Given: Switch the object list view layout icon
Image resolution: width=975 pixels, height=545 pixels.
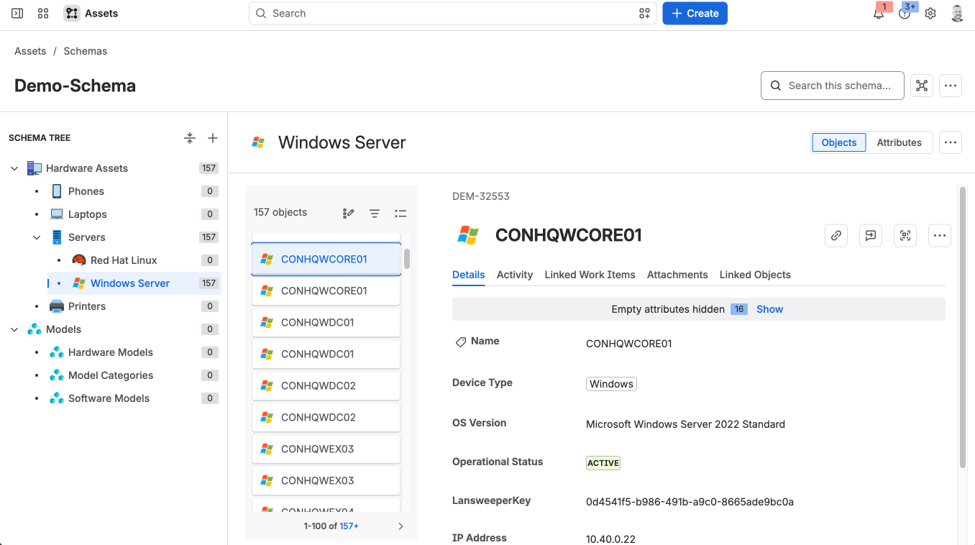Looking at the screenshot, I should (x=400, y=213).
